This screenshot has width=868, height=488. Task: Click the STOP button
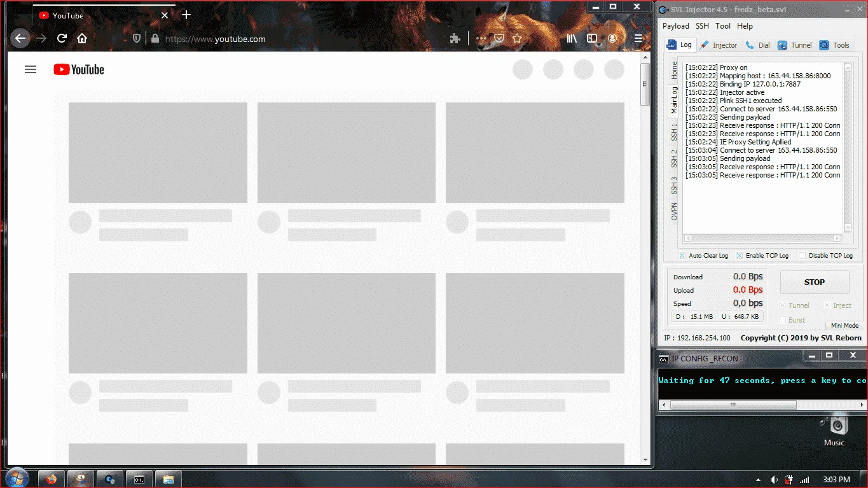[x=815, y=282]
